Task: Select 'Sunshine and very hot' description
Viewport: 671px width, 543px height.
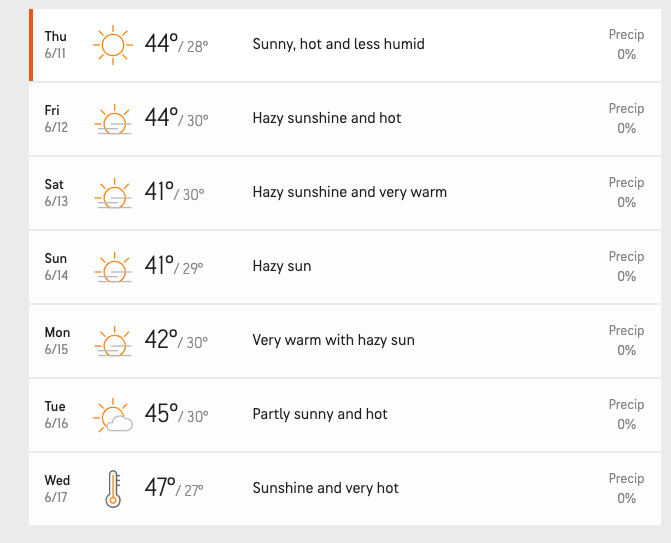Action: click(x=326, y=488)
